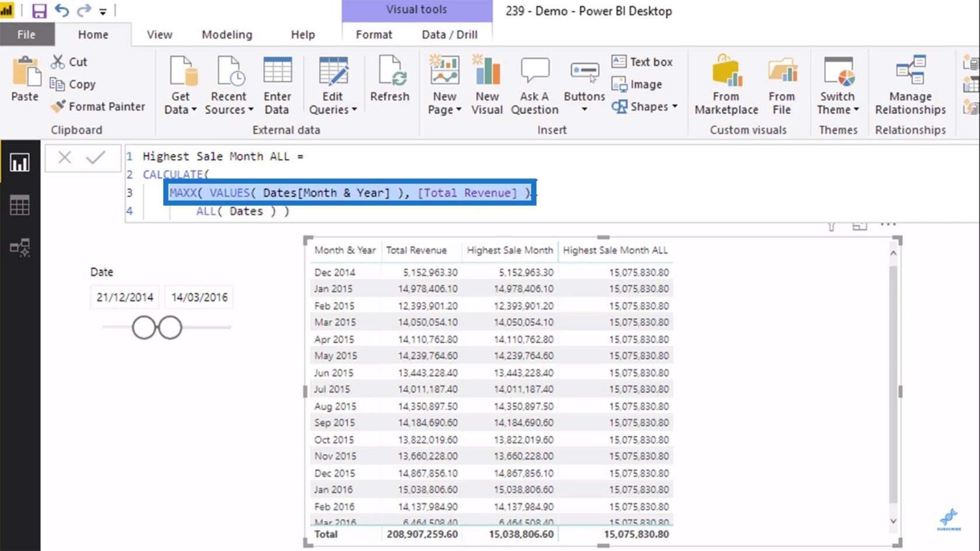Import custom visual From File

[782, 85]
